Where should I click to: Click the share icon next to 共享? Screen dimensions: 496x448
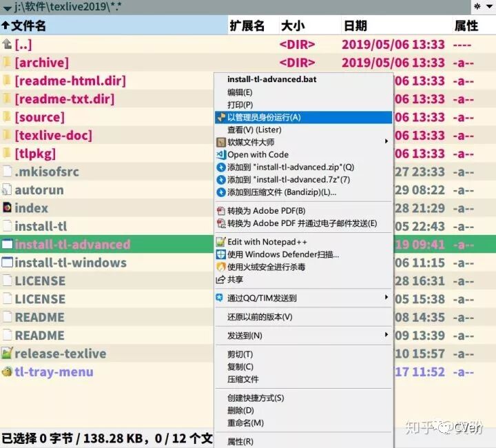pos(220,279)
